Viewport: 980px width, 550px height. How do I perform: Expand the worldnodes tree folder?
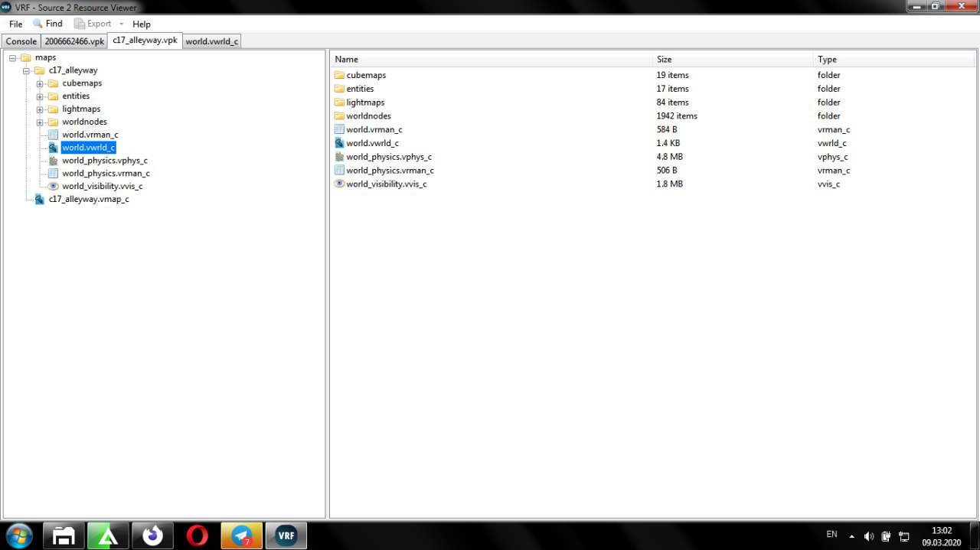pos(40,122)
